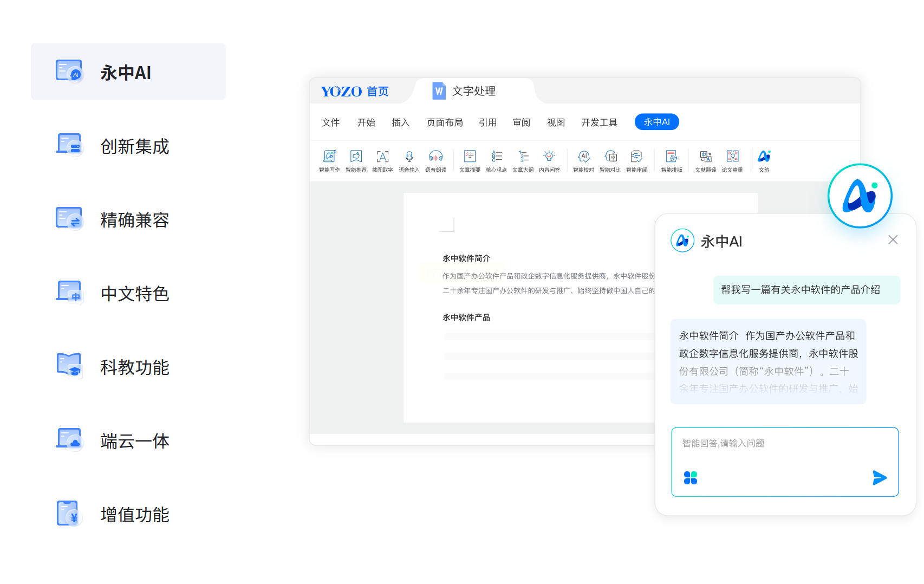Open 内容问答 lightbulb icon

pos(549,161)
